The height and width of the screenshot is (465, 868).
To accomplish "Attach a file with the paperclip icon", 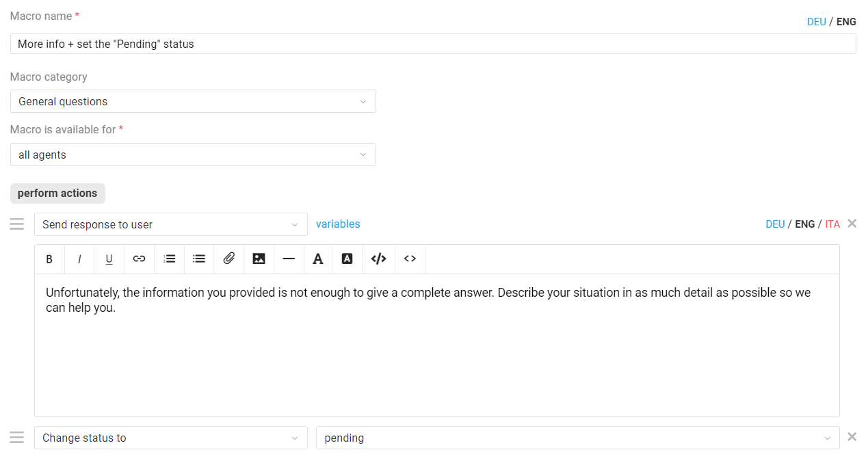I will [x=229, y=259].
